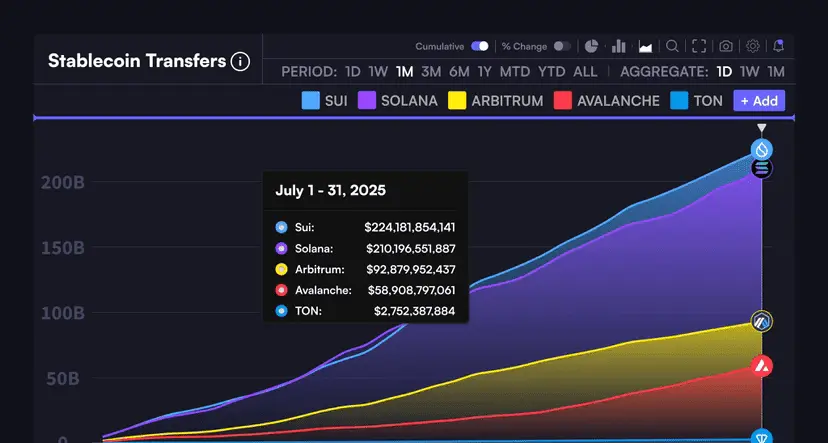Screen dimensions: 828x443
Task: Click the Stablecoin Transfers title
Action: (137, 61)
